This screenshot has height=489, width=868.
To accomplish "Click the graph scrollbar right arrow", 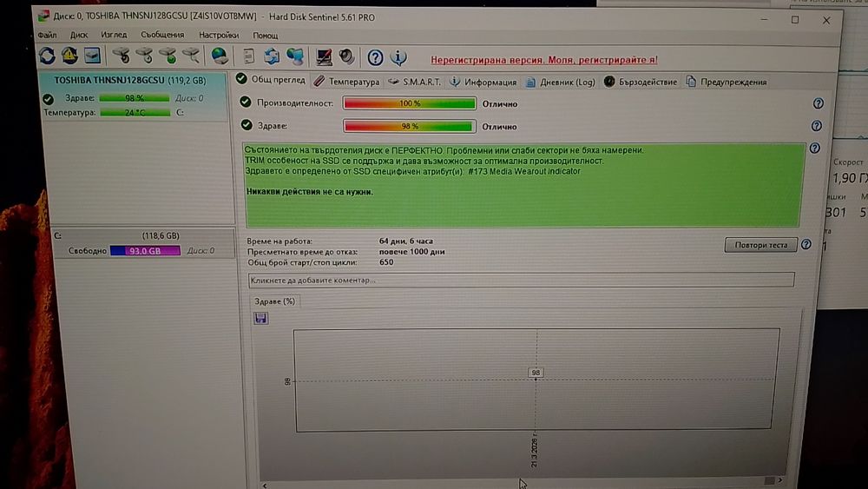I will 780,480.
